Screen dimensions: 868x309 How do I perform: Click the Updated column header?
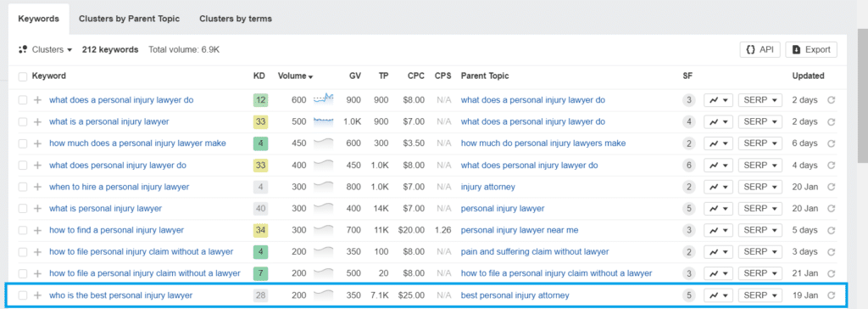point(808,76)
